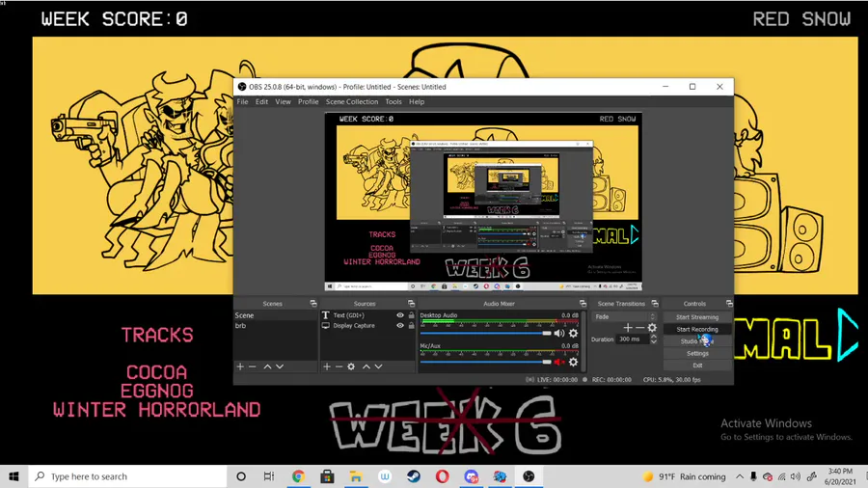The image size is (868, 488).
Task: Open File Explorer from taskbar
Action: coord(356,476)
